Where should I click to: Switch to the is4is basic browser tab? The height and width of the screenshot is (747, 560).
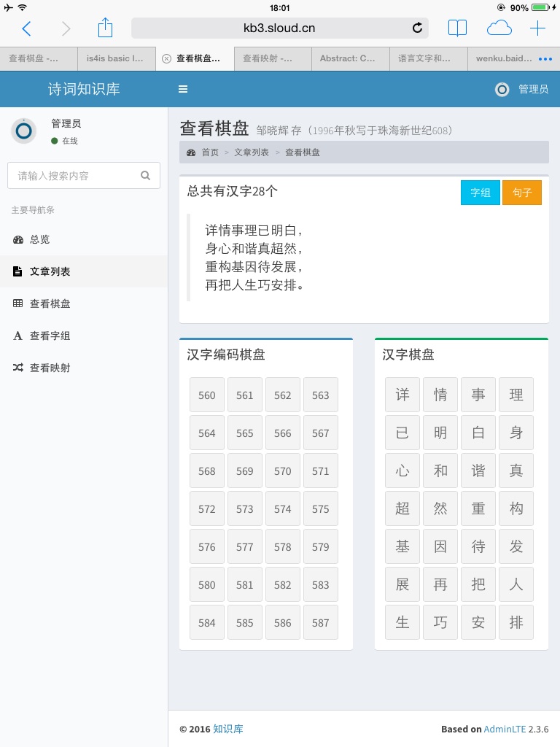(116, 59)
